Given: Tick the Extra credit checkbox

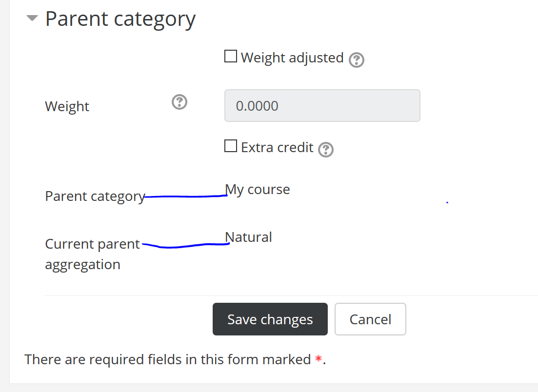Looking at the screenshot, I should tap(231, 146).
